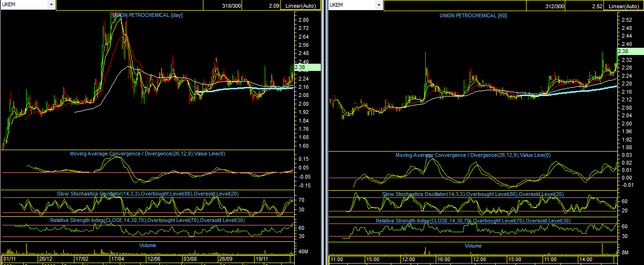Click Slow Stochastics Oscillator title in the daily chart
This screenshot has height=265, width=644.
[147, 194]
